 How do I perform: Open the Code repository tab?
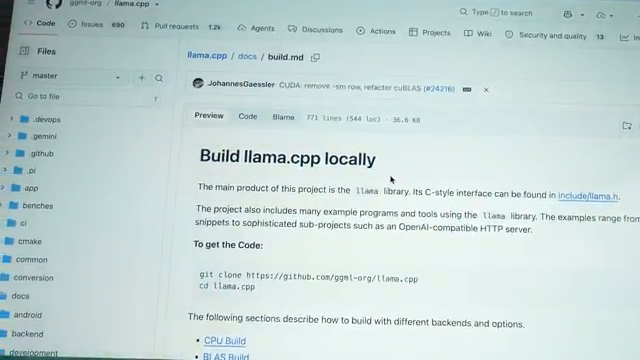[40, 23]
